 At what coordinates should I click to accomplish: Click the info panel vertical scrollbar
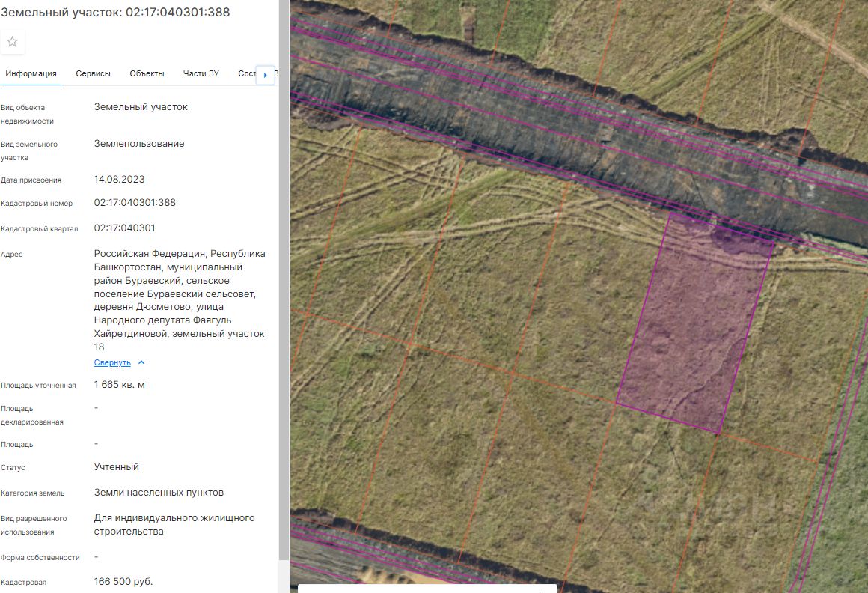pos(284,279)
